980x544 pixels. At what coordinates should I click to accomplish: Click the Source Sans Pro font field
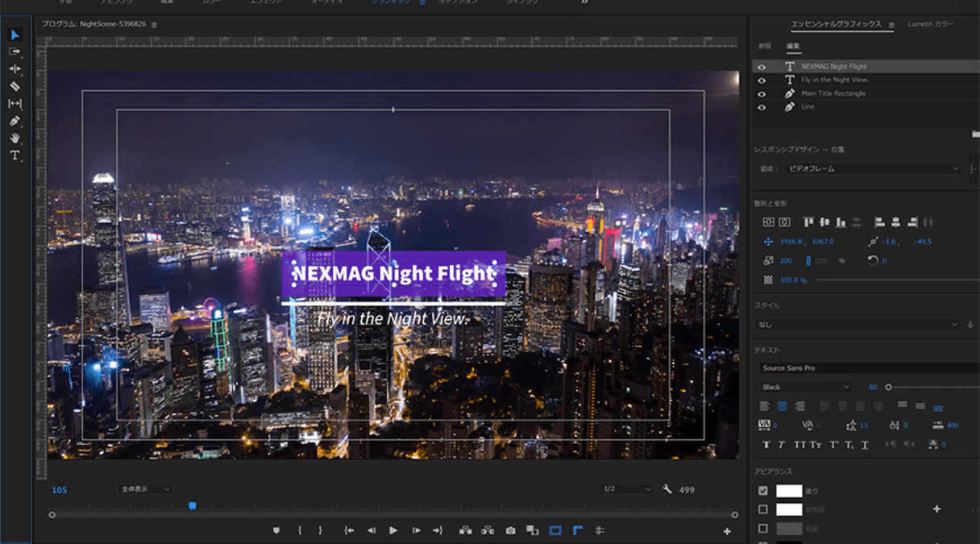(866, 368)
